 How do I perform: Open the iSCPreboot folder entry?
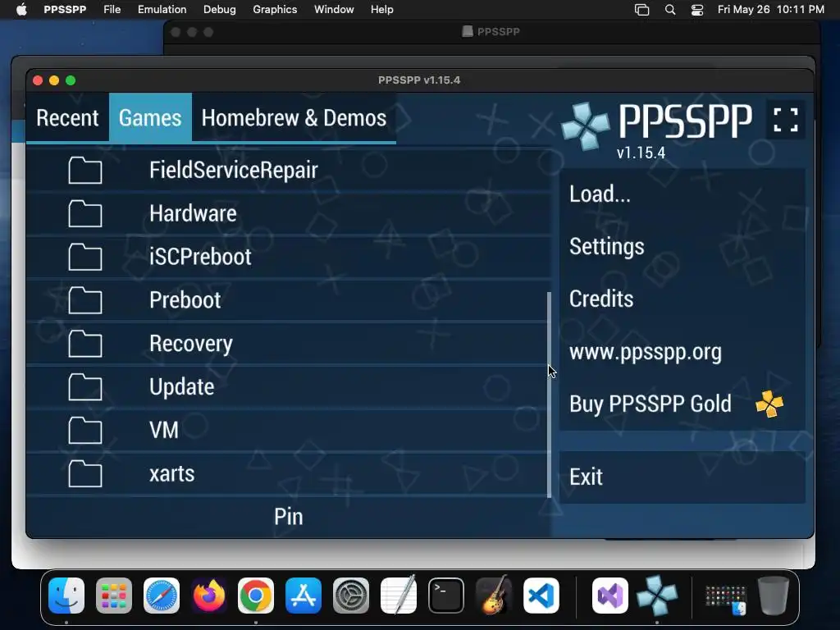click(288, 257)
